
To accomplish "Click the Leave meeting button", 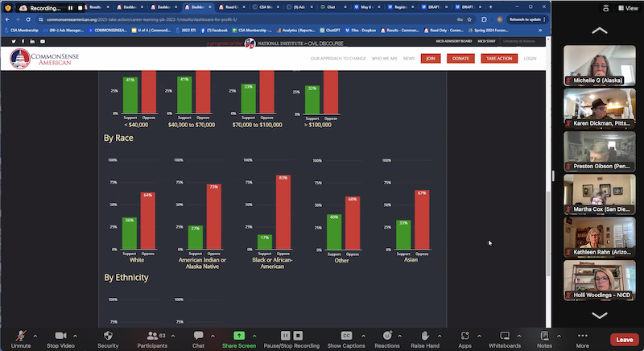I will click(x=625, y=340).
